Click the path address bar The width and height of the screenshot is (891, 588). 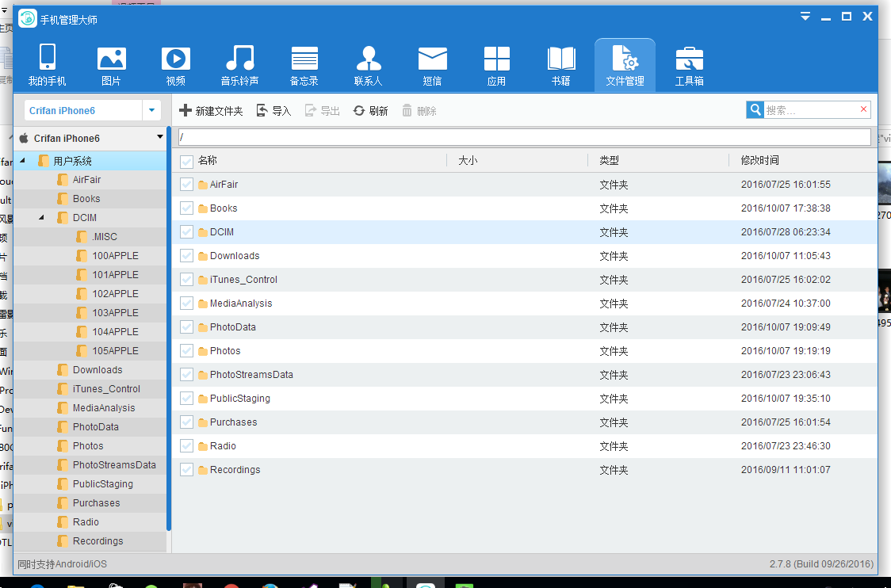(x=525, y=137)
